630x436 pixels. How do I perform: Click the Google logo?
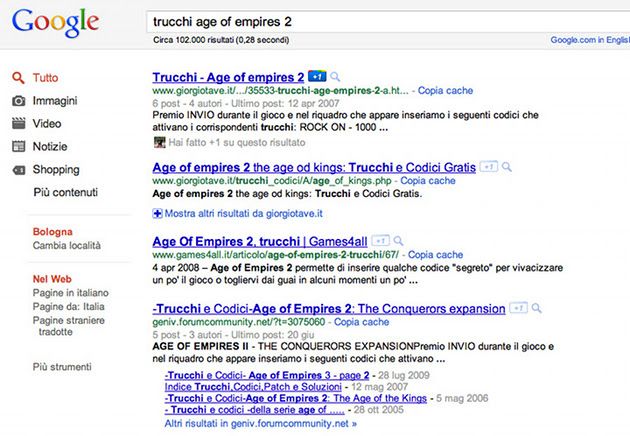tap(55, 23)
